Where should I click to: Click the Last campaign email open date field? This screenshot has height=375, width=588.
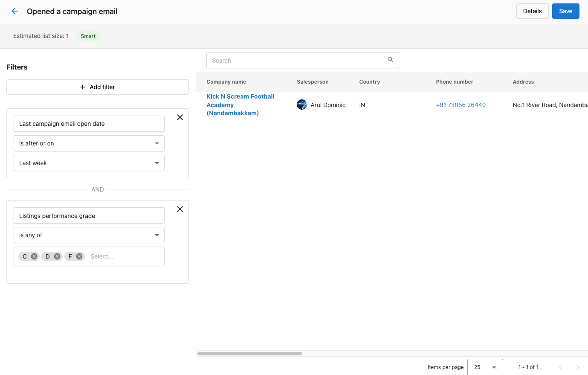click(89, 124)
